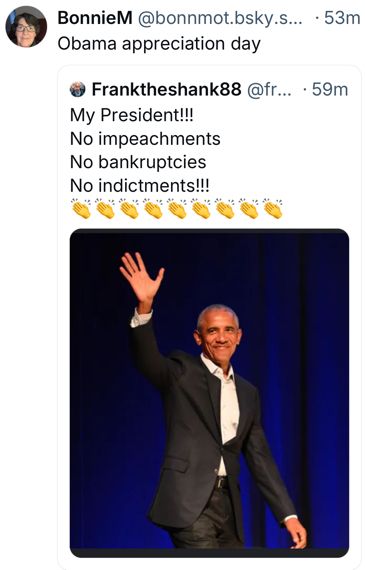Viewport: 365px width, 570px height.
Task: Open the BonnieM display name link
Action: click(x=95, y=17)
